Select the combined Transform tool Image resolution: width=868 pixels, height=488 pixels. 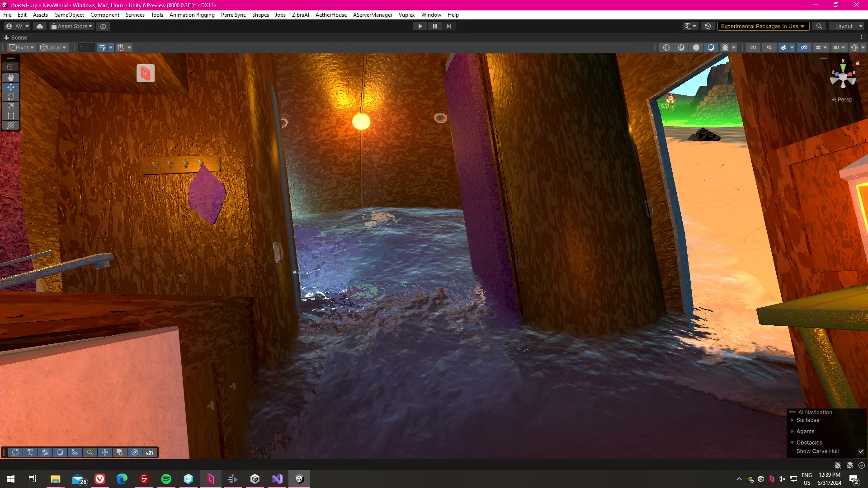11,125
